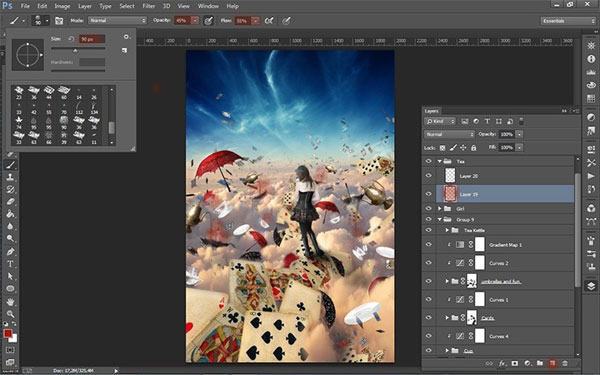Filter for adjustment layers icon
The image size is (600, 375).
(x=476, y=121)
